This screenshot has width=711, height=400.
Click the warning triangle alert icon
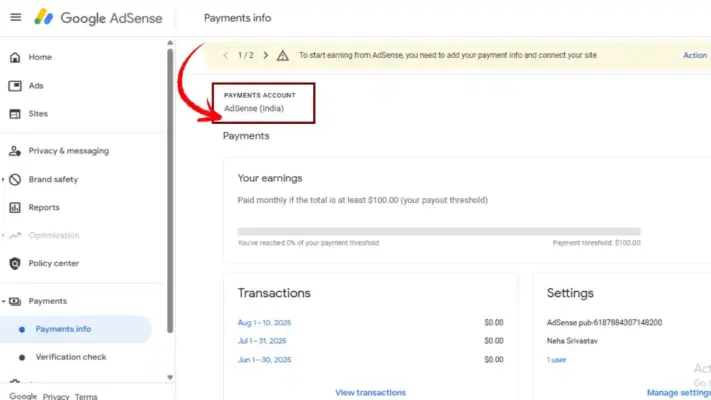pos(282,55)
